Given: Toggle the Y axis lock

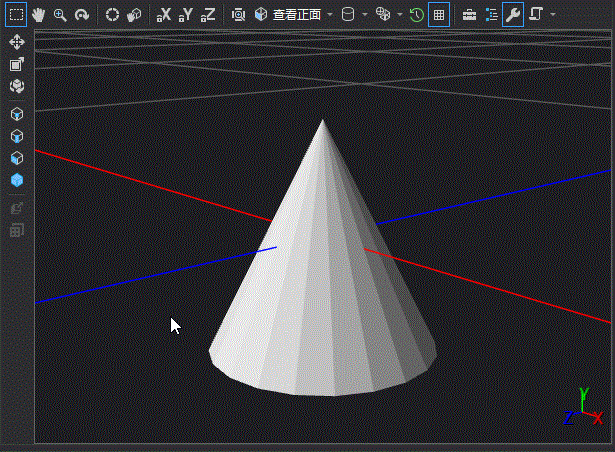Looking at the screenshot, I should tap(186, 15).
